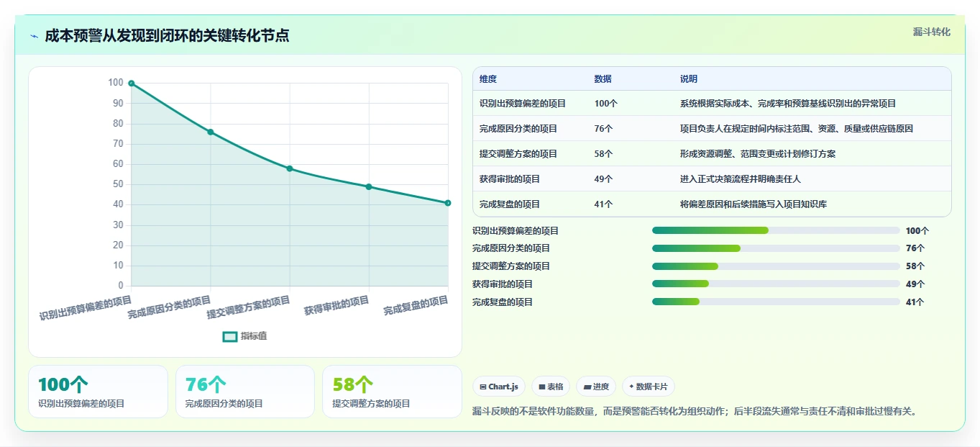Click the 进度 tag chip
Screen dimensions: 980x447
point(596,387)
